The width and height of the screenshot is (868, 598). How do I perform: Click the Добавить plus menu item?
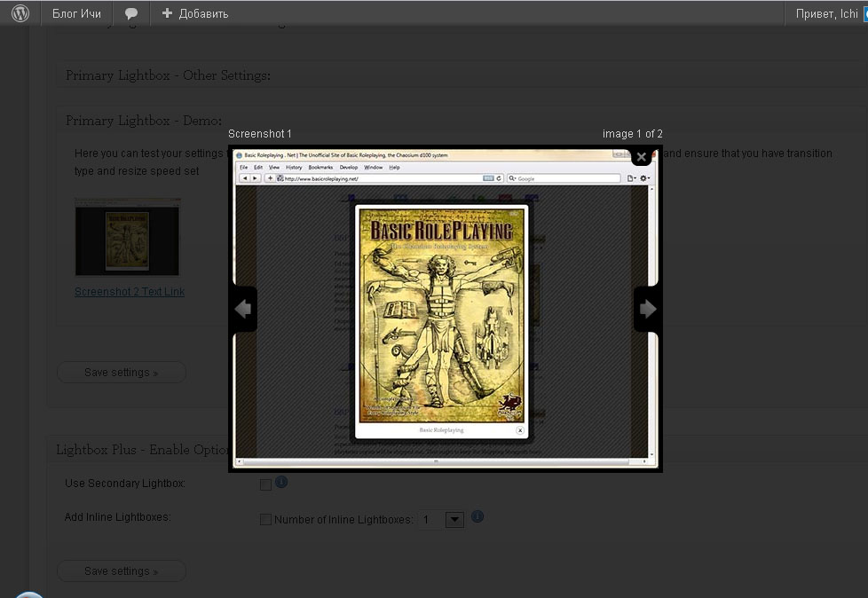[x=195, y=13]
